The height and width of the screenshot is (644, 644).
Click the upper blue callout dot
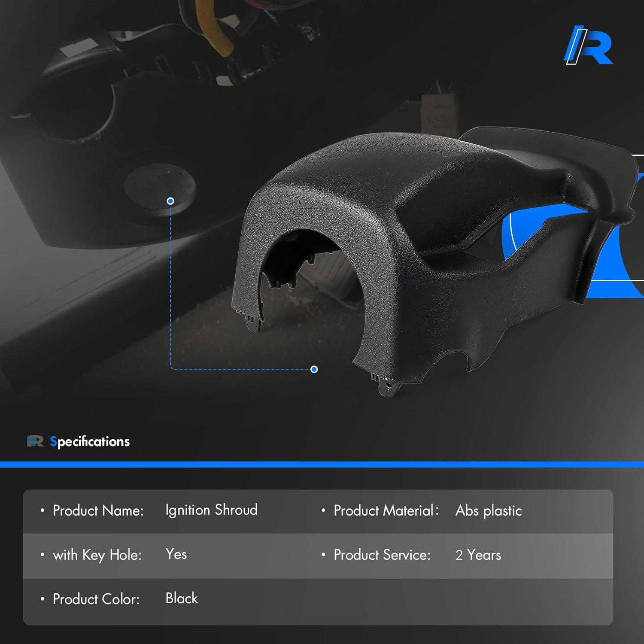[x=170, y=201]
